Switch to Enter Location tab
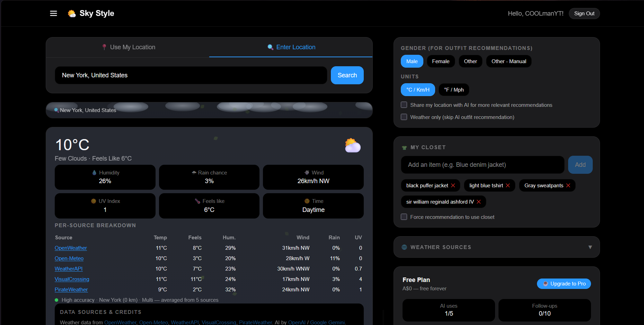The image size is (644, 325). (291, 47)
